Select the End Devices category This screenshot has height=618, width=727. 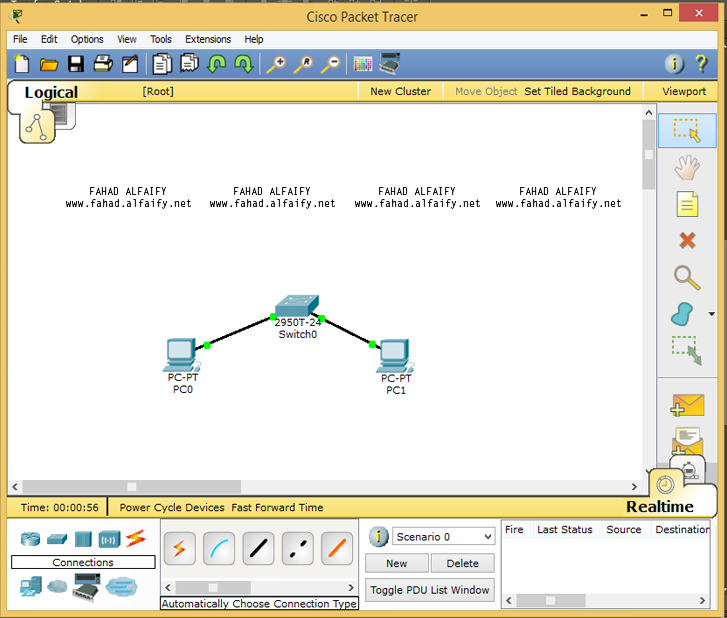coord(31,587)
